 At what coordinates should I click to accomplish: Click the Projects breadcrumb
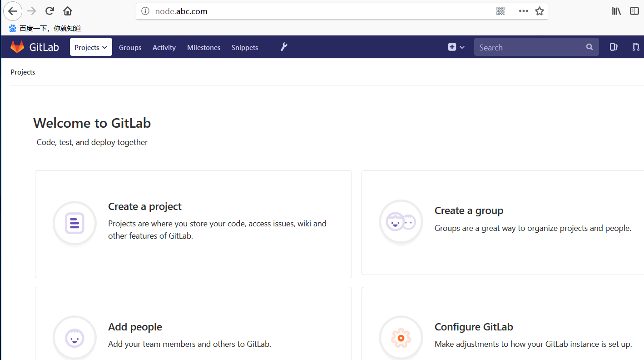click(x=23, y=72)
